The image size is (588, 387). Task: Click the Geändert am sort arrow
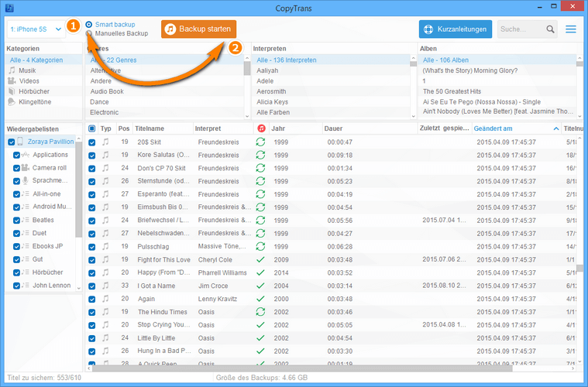coord(556,128)
